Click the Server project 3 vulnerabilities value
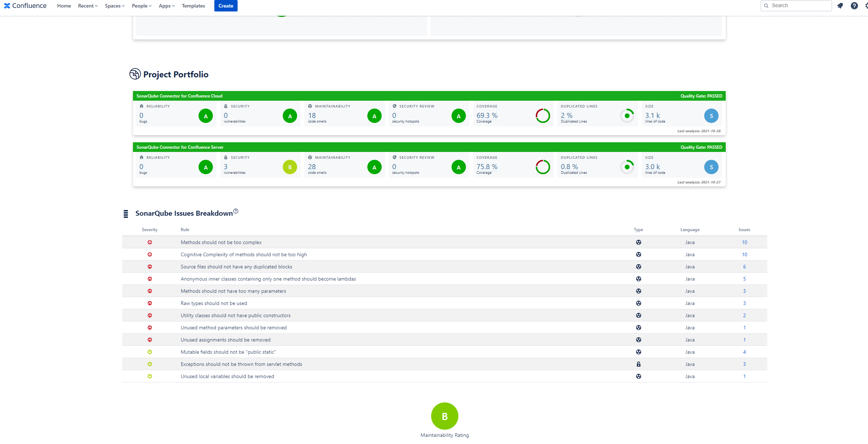Screen dimensions: 868x444 [226, 167]
